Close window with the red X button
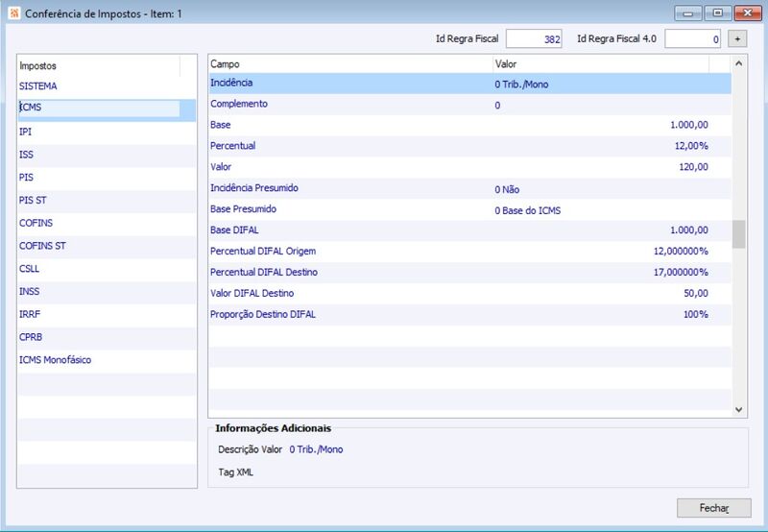The image size is (768, 532). (748, 13)
